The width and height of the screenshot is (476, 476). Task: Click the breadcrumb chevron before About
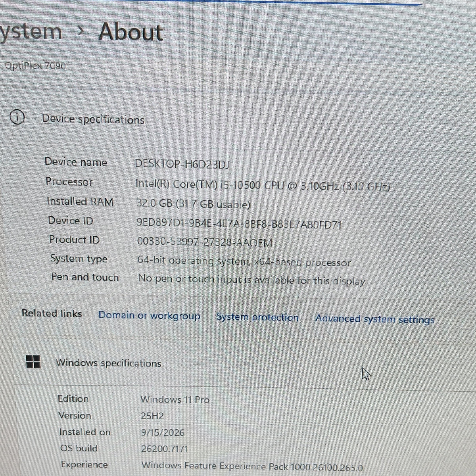80,31
